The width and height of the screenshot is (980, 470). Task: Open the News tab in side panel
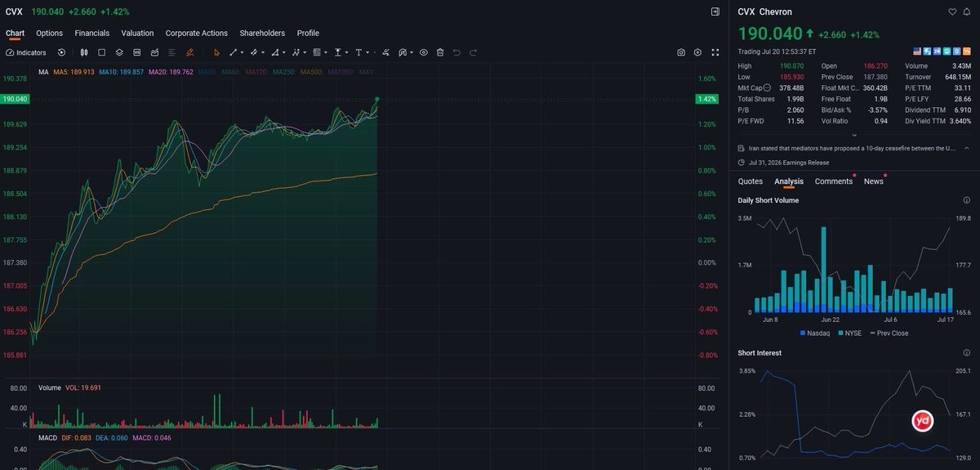(x=873, y=181)
